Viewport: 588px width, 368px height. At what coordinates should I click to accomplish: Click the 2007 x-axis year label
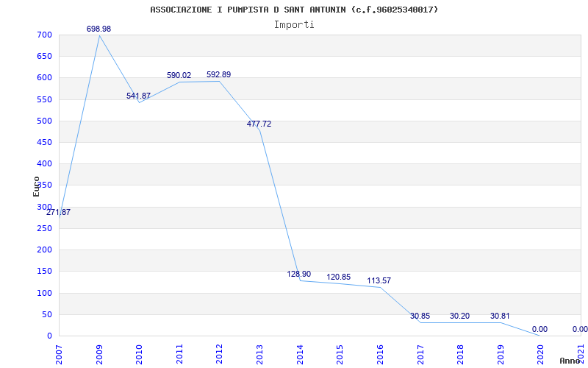(60, 355)
